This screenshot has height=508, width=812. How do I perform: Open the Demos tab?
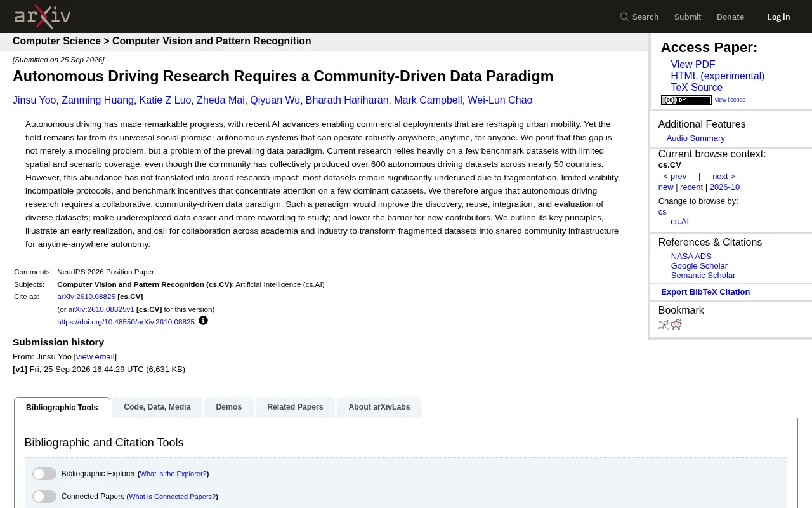(229, 407)
